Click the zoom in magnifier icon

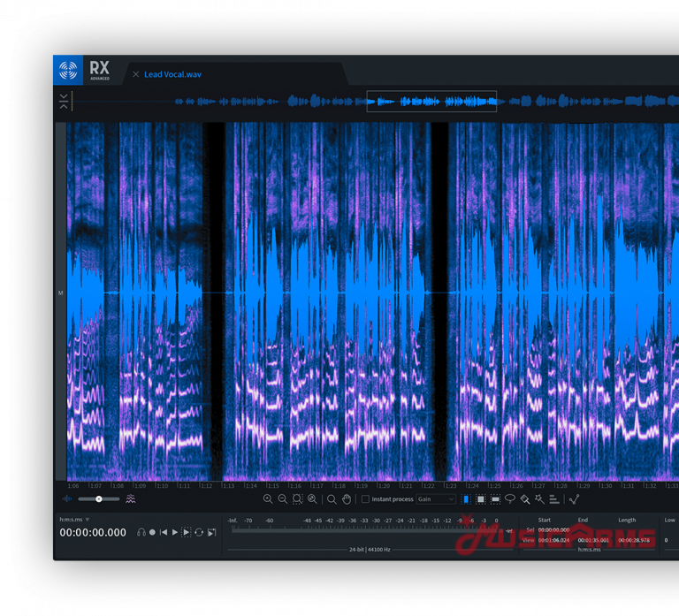(x=268, y=499)
